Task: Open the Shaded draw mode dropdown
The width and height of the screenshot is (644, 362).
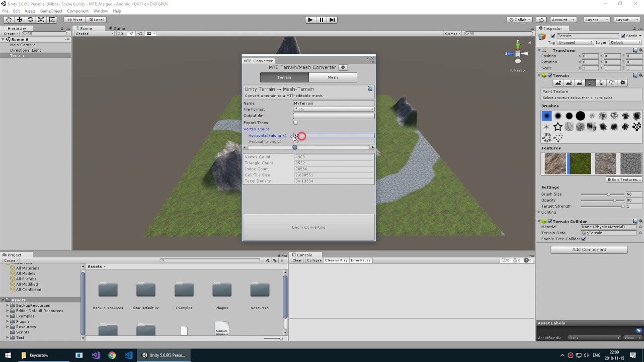Action: 94,34
